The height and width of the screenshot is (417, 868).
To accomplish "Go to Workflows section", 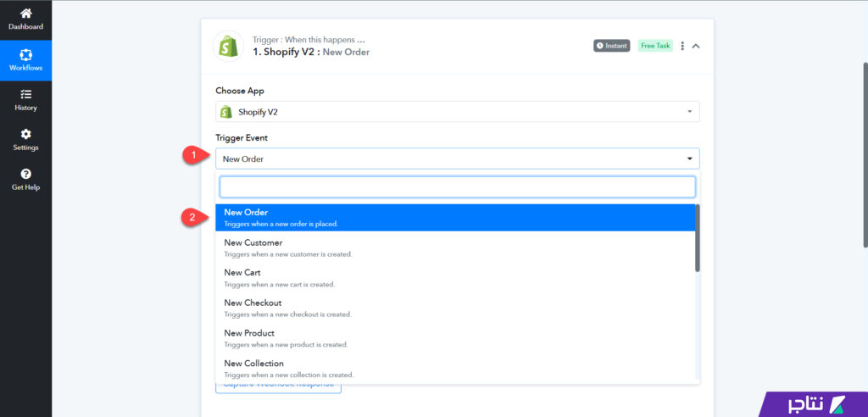I will click(25, 60).
